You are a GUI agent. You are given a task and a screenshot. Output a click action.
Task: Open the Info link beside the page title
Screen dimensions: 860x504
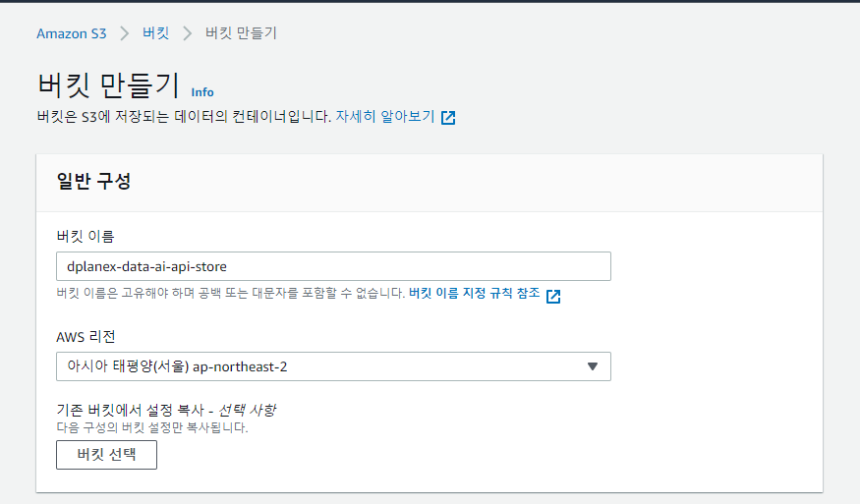202,92
